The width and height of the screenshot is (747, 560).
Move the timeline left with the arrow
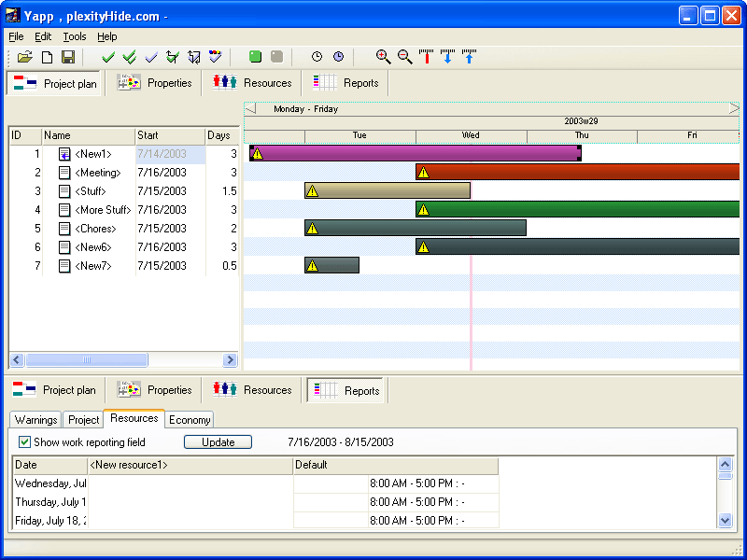(250, 108)
